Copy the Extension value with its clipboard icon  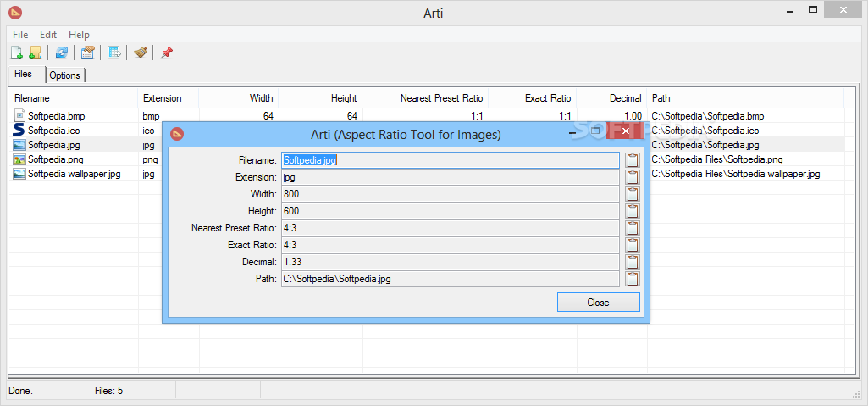click(x=633, y=177)
